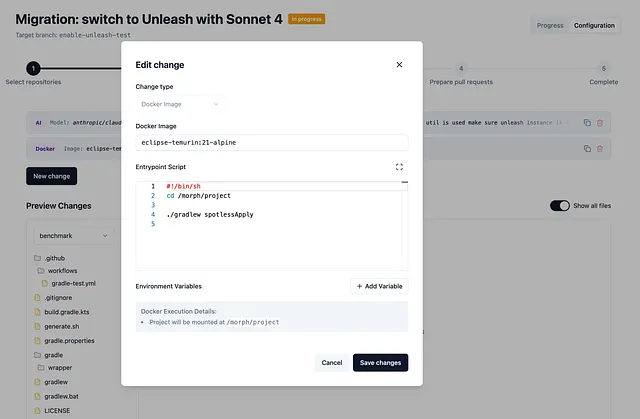This screenshot has width=640, height=419.
Task: Copy the AI model change row
Action: tap(587, 122)
